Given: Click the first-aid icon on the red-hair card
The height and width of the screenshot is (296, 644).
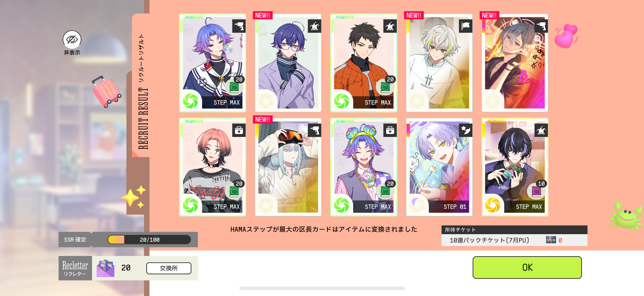Looking at the screenshot, I should [239, 130].
